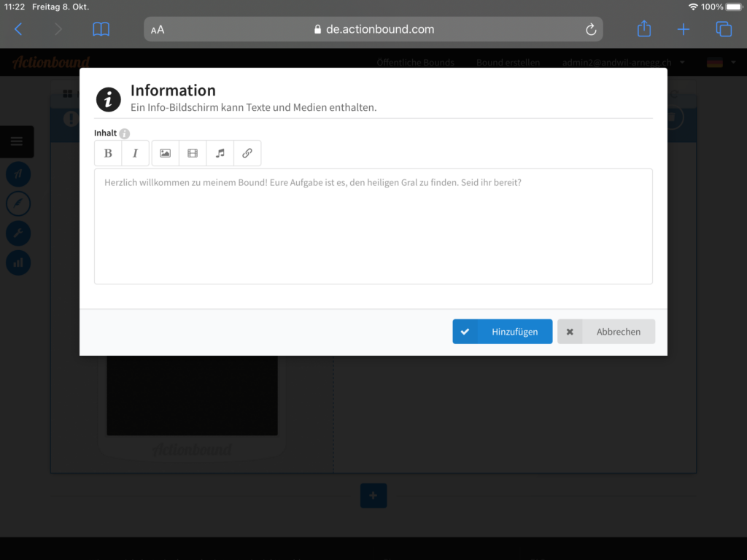Insert a hyperlink with the chain icon
Screen dimensions: 747x560
247,153
